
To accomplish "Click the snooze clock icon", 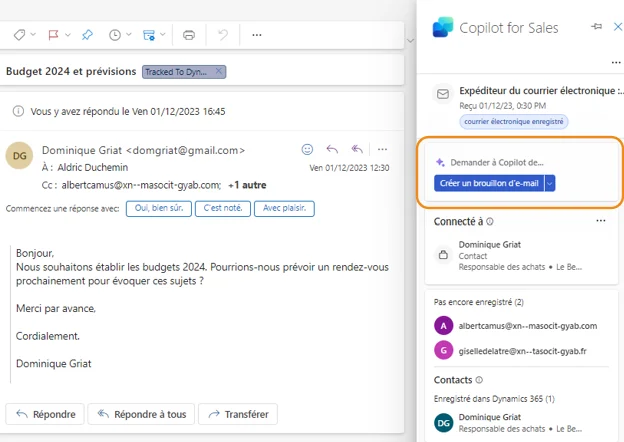I will (x=115, y=35).
